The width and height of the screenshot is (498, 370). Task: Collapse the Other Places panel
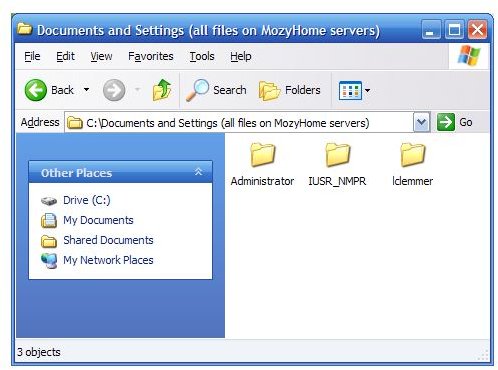tap(198, 172)
